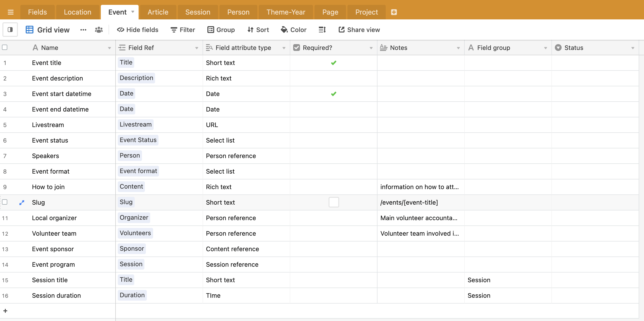Open the Color paint bucket options

pos(293,30)
